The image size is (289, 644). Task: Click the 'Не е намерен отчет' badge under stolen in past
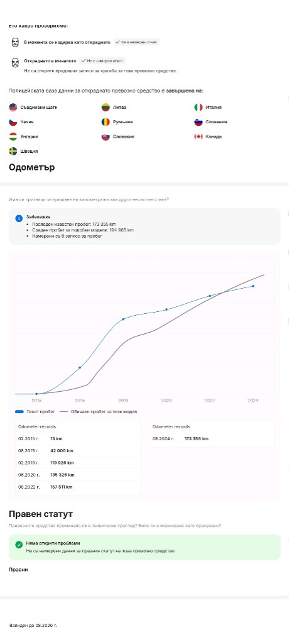coord(102,61)
